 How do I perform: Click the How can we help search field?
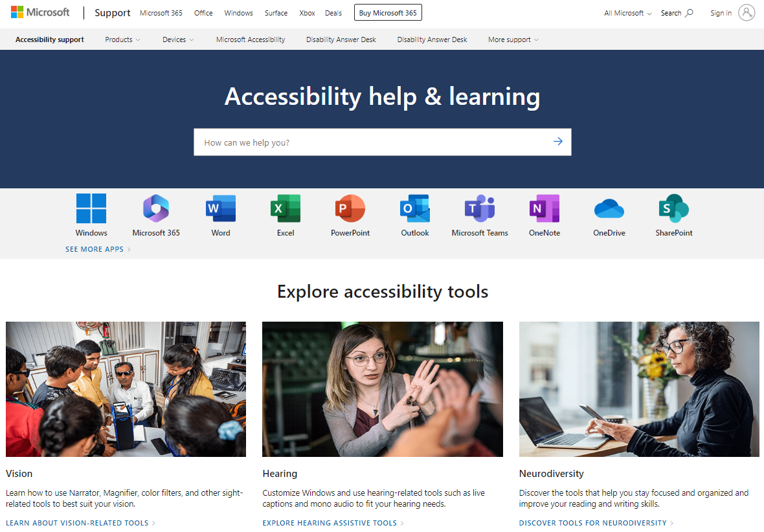point(369,142)
